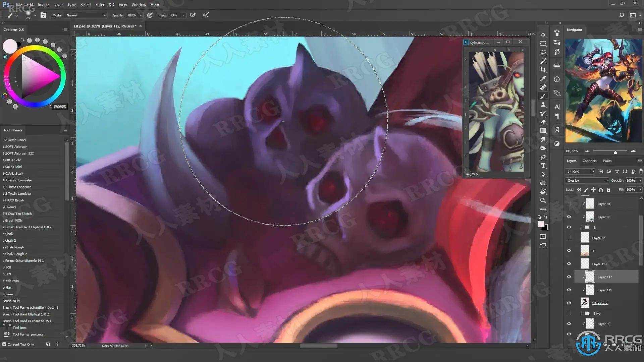Open the brush Opacity slider dropdown
The width and height of the screenshot is (644, 362).
(x=141, y=15)
